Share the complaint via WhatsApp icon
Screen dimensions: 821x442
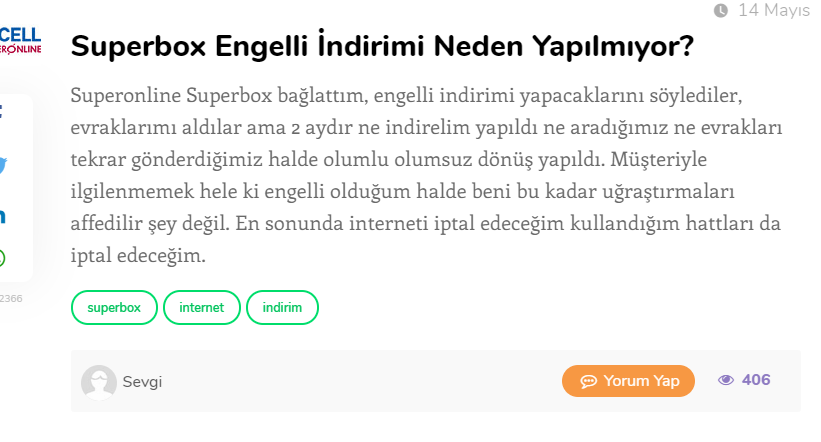[3, 258]
